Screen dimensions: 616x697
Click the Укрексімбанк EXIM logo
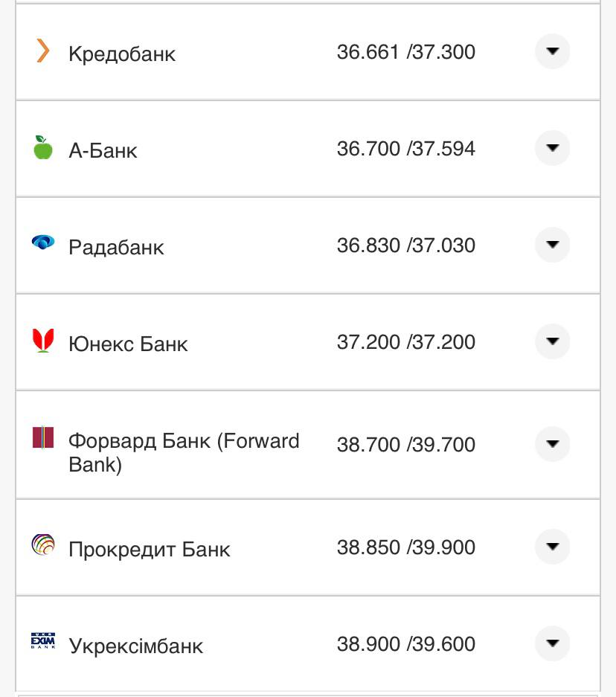pos(43,640)
